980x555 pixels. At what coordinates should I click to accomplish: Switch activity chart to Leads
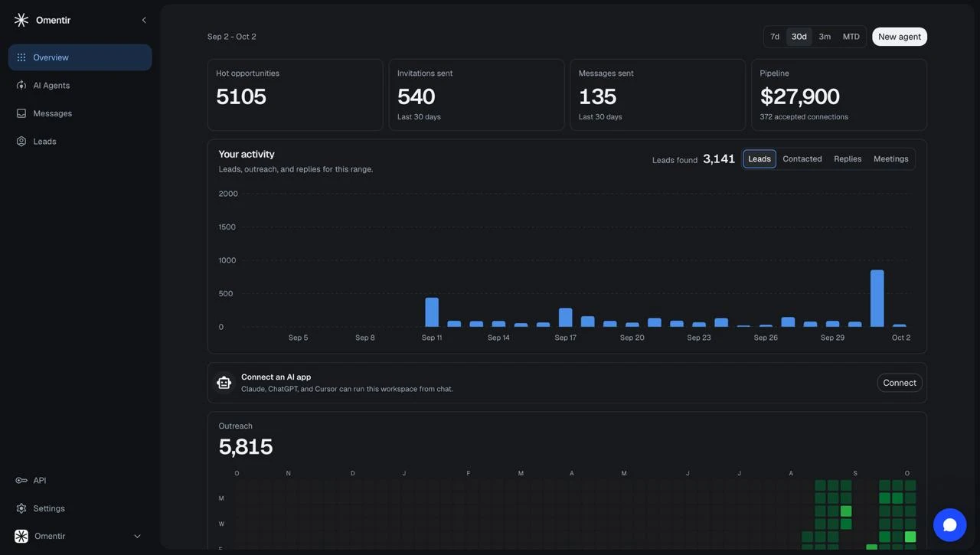[x=759, y=158]
